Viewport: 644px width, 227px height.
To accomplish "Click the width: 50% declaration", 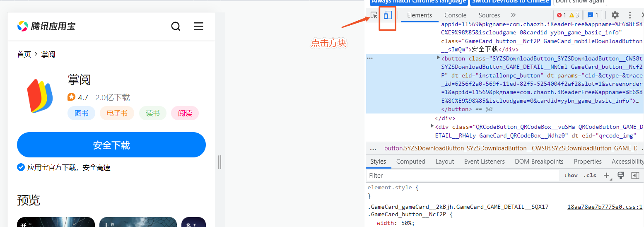I will (x=396, y=223).
